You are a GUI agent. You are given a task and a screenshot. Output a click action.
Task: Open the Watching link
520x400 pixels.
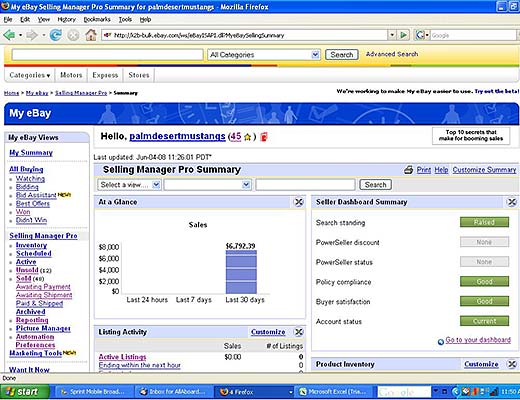pos(30,179)
